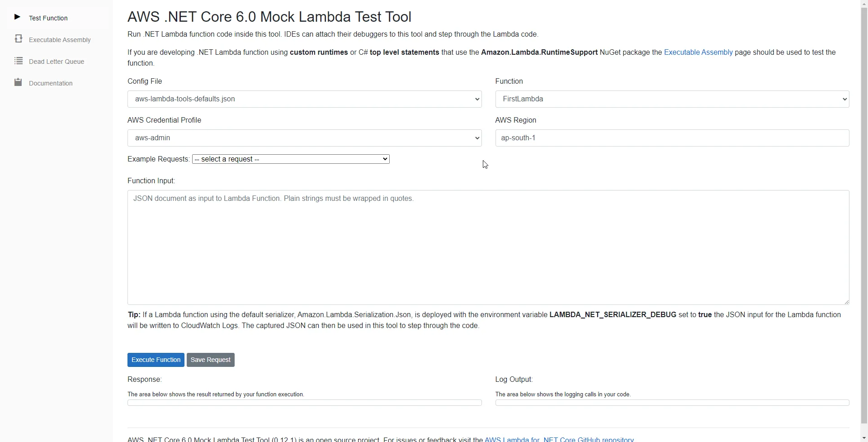Open the Dead Letter Queue list icon
Viewport: 868px width, 442px height.
point(18,60)
